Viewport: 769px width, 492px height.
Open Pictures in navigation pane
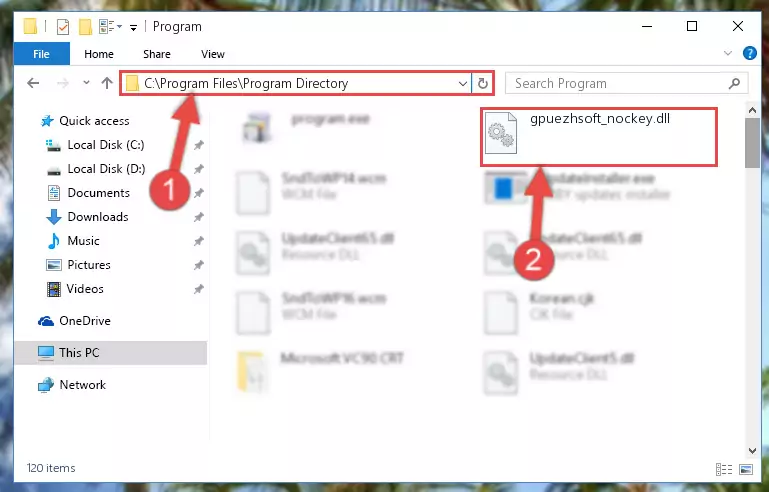[x=89, y=265]
